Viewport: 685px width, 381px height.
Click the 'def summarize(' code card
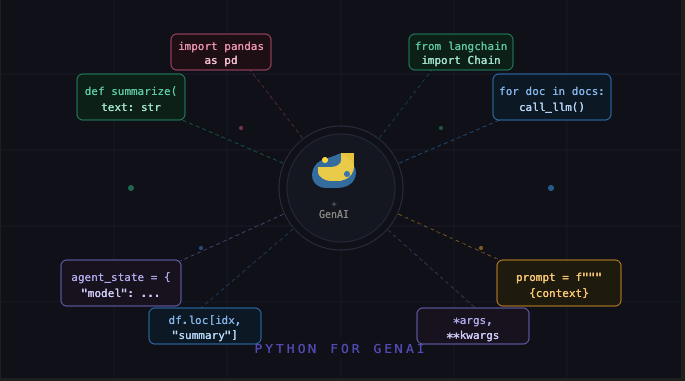pyautogui.click(x=131, y=97)
